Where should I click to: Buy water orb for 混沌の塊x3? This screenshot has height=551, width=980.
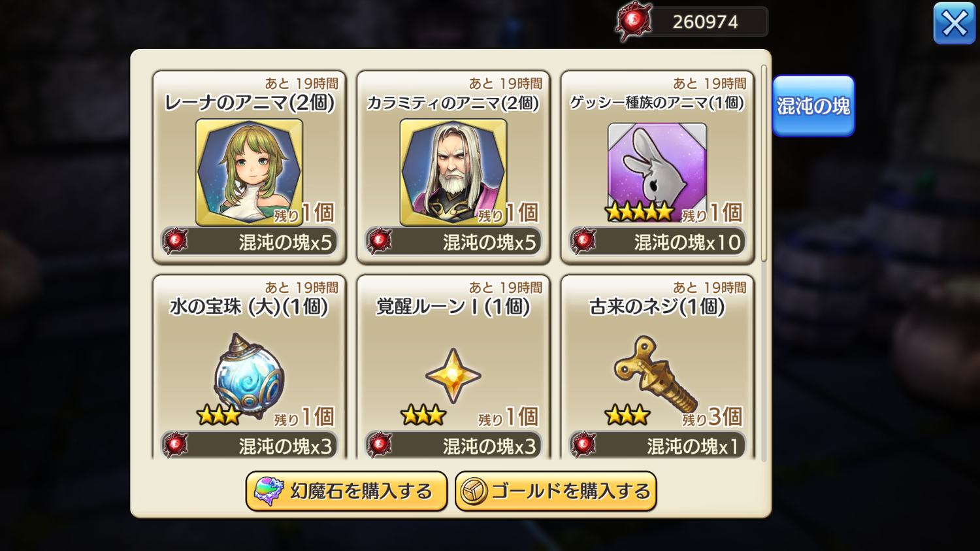pyautogui.click(x=250, y=445)
